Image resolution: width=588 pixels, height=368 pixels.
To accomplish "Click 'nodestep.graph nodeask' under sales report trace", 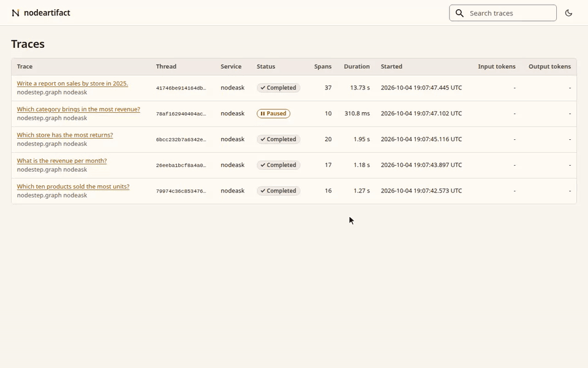I will click(51, 93).
